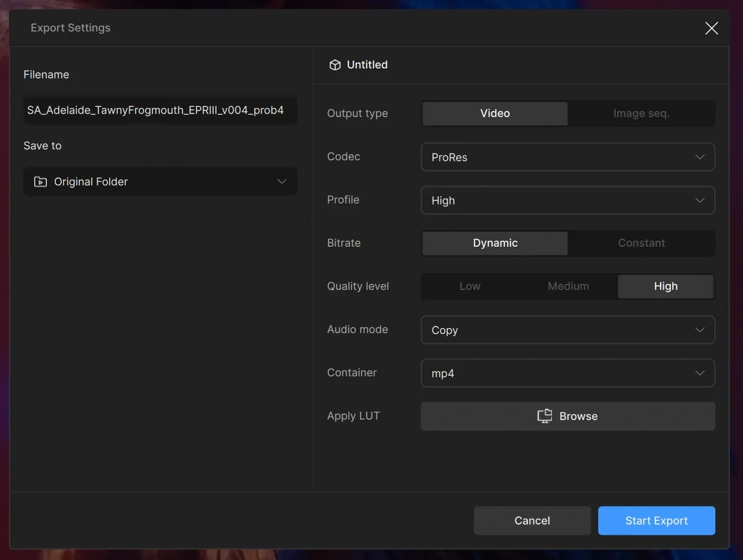Set bitrate to Constant

click(x=641, y=243)
